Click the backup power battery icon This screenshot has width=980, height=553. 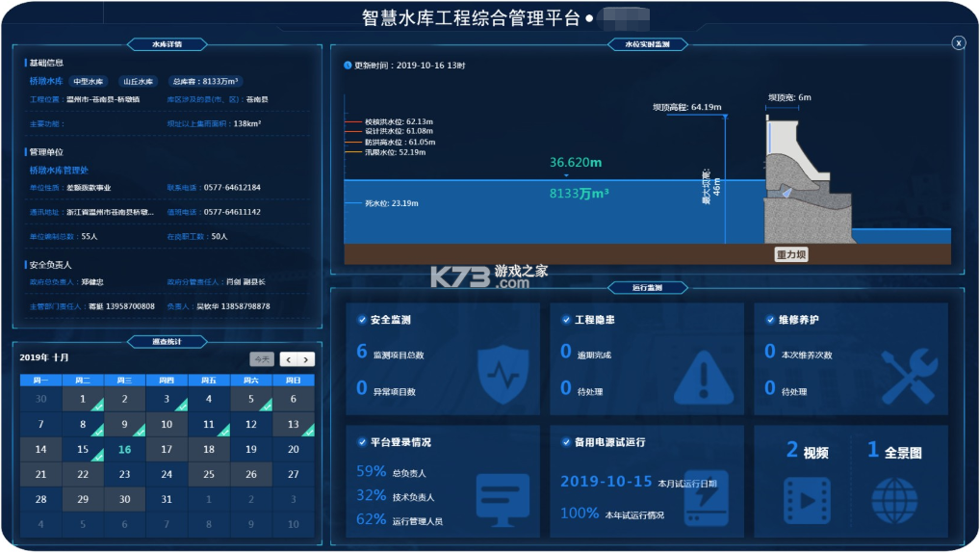click(707, 498)
